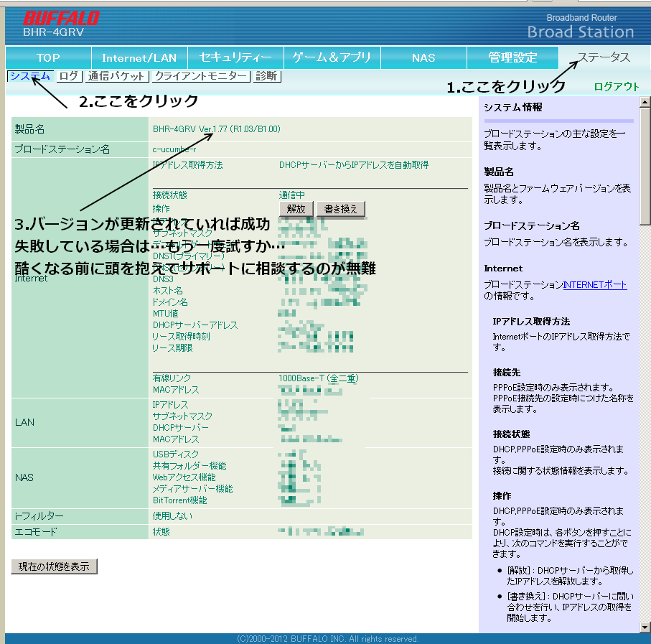The height and width of the screenshot is (644, 651).
Task: Click the 解放 button
Action: (x=296, y=209)
